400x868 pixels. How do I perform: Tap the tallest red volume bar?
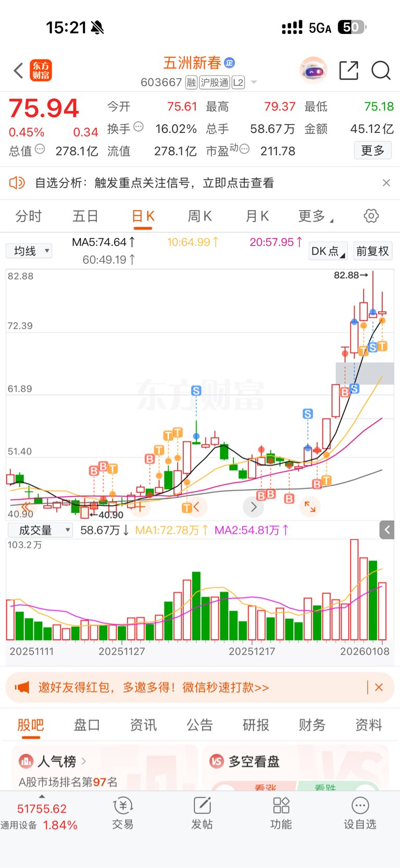click(x=354, y=590)
